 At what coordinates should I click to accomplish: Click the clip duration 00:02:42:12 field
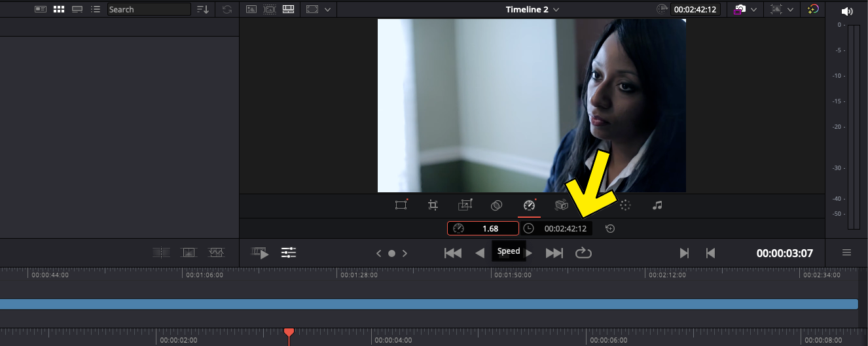[557, 228]
